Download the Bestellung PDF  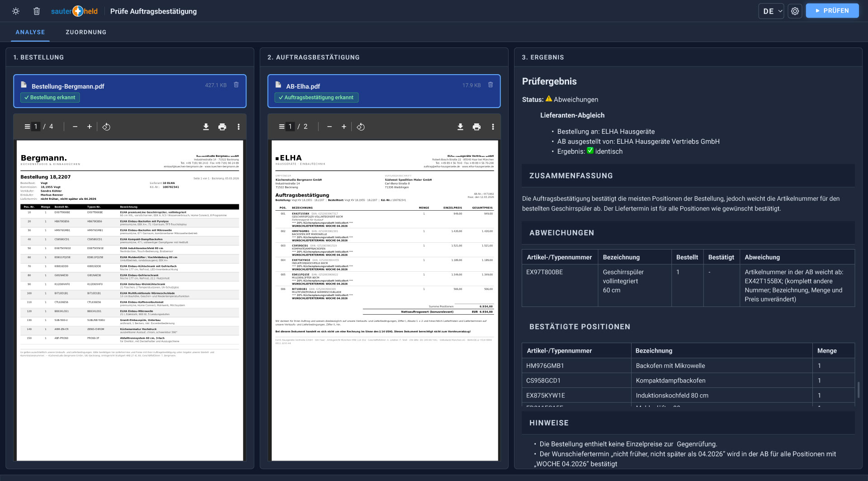[x=206, y=127]
